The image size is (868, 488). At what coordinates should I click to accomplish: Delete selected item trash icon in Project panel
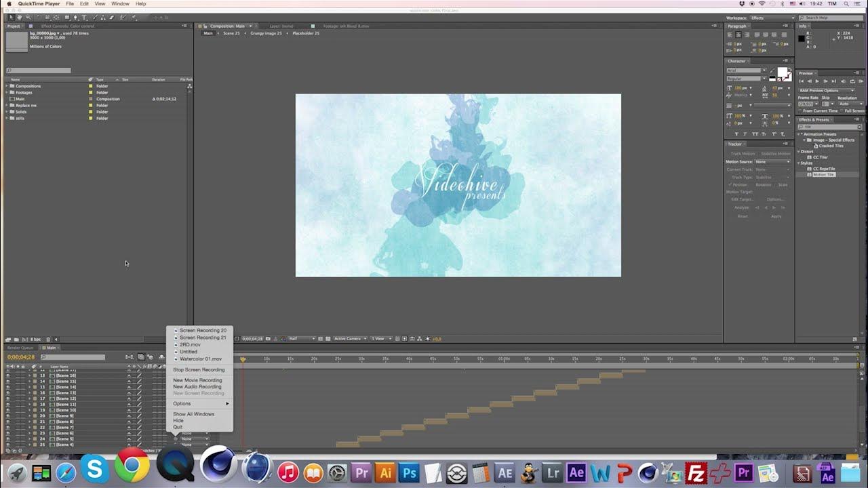(48, 340)
